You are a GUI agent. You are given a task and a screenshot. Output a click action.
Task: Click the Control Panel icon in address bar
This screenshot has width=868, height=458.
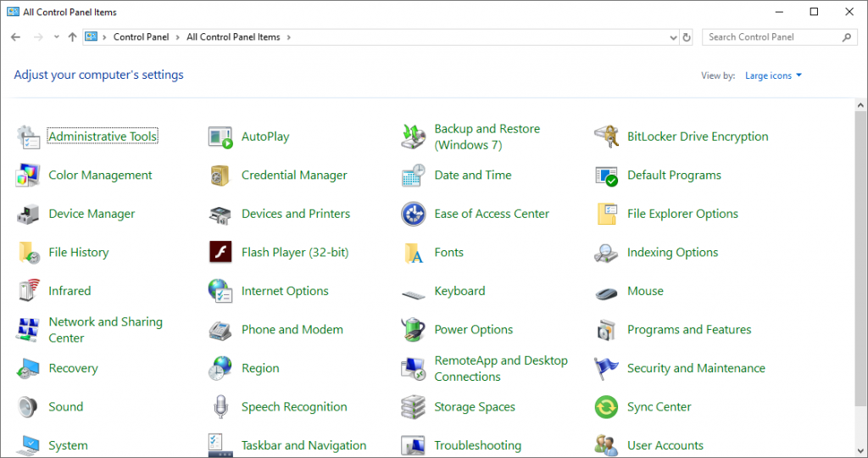click(x=92, y=37)
